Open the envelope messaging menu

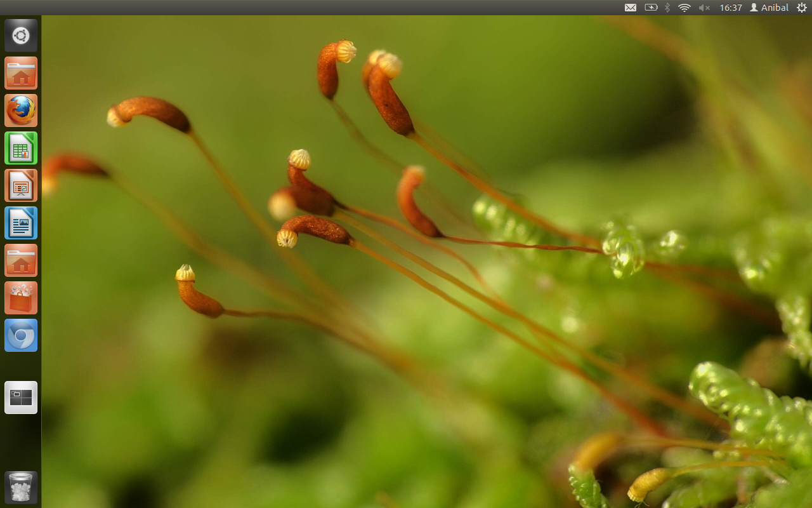630,8
